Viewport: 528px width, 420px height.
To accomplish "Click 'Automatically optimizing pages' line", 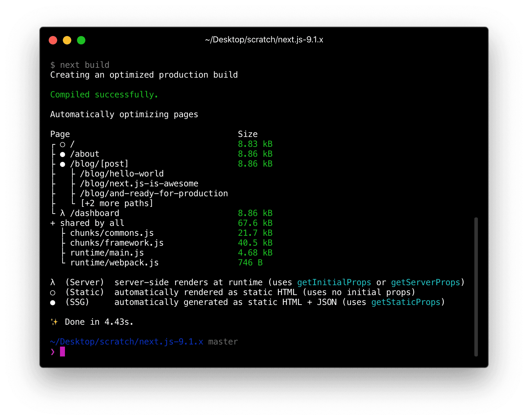I will coord(124,114).
